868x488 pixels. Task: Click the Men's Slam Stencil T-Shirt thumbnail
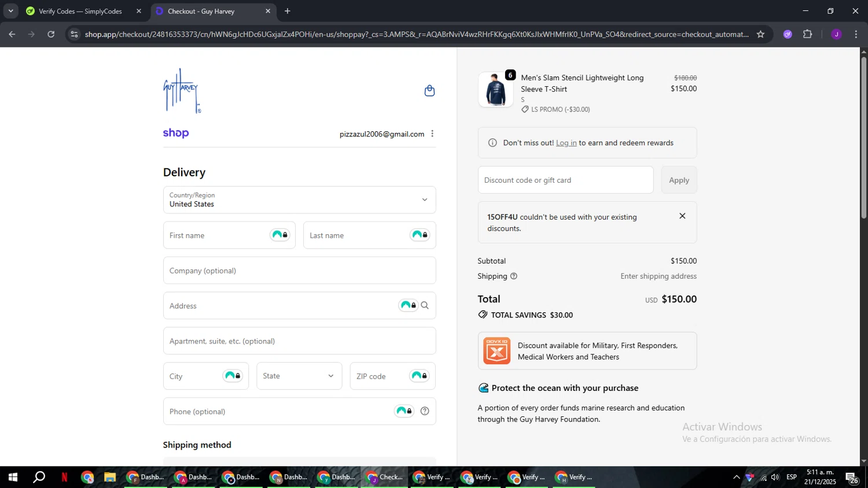click(496, 90)
